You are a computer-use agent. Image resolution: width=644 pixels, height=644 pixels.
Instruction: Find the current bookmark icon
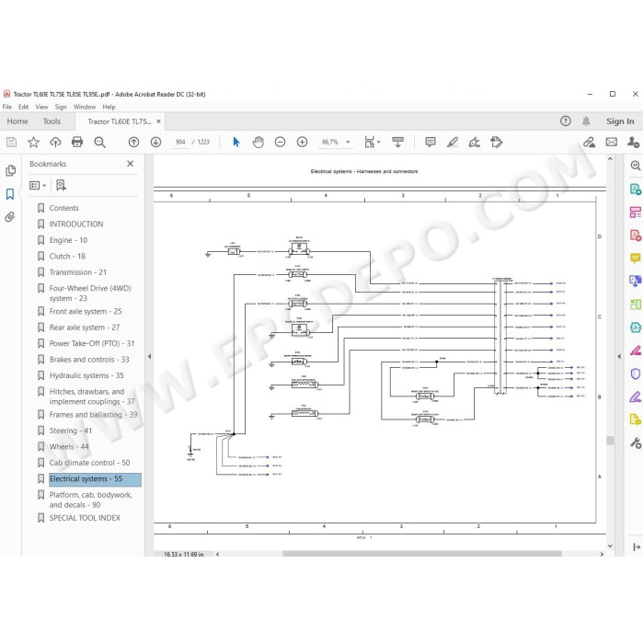(x=61, y=186)
